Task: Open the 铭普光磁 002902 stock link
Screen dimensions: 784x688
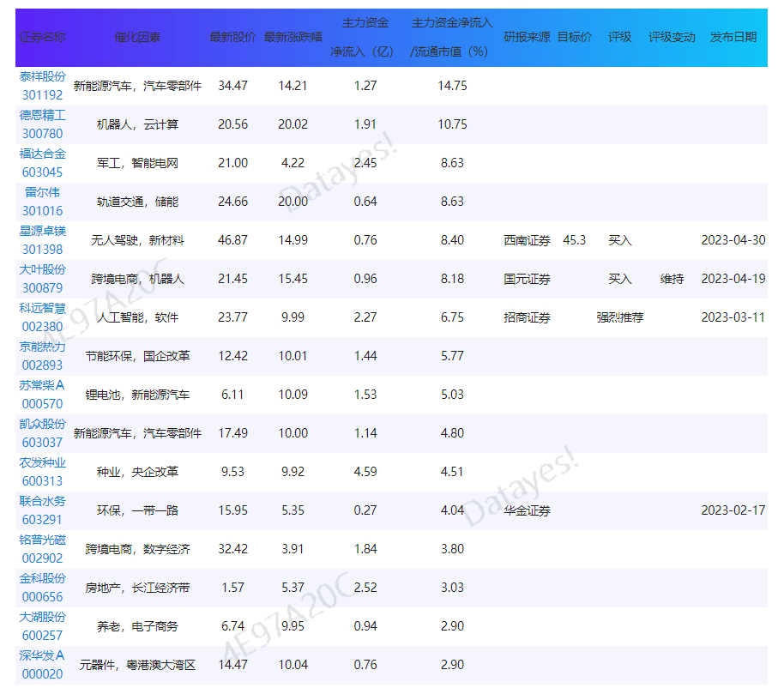Action: [x=43, y=549]
